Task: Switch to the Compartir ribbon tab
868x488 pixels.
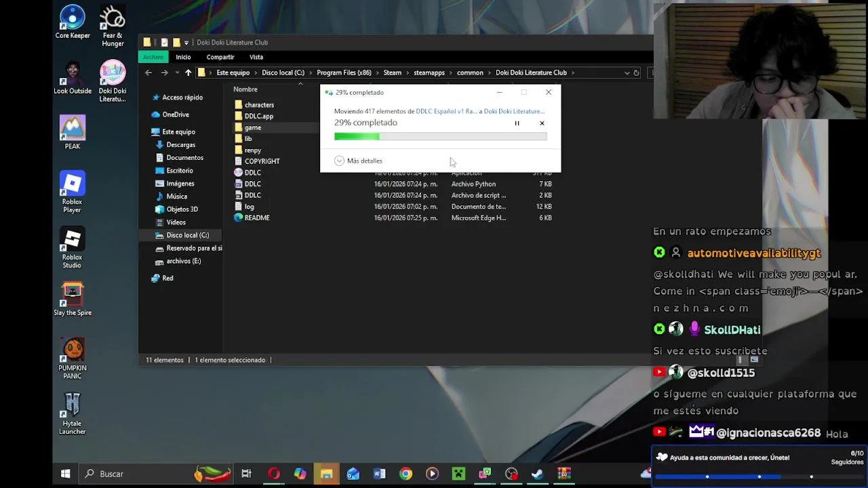Action: pos(220,57)
